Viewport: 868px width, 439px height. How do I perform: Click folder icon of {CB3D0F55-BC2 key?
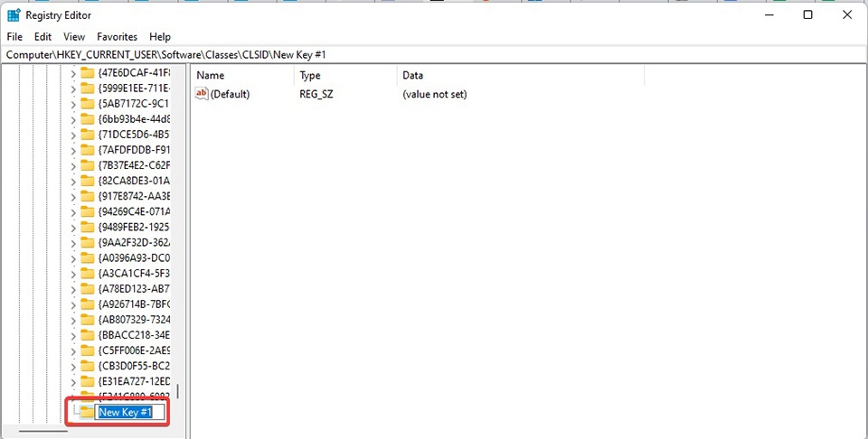point(87,366)
